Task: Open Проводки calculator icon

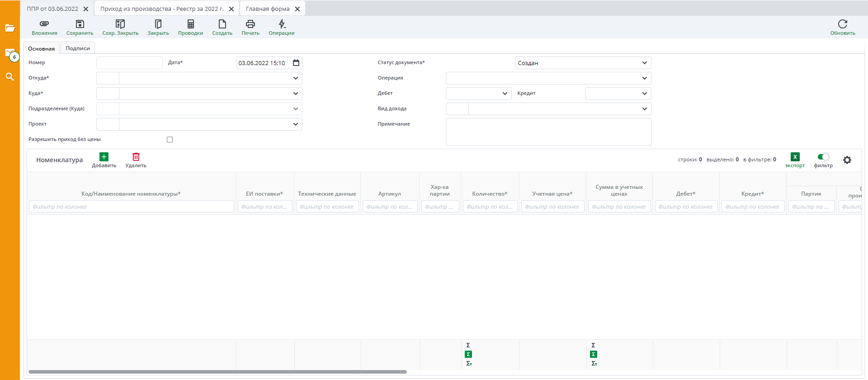Action: point(190,24)
